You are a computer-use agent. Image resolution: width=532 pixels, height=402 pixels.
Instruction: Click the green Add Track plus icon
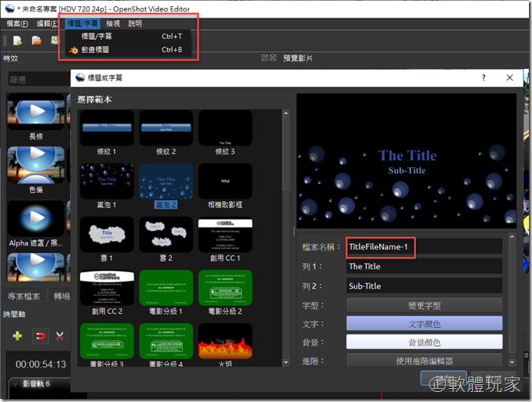point(17,335)
